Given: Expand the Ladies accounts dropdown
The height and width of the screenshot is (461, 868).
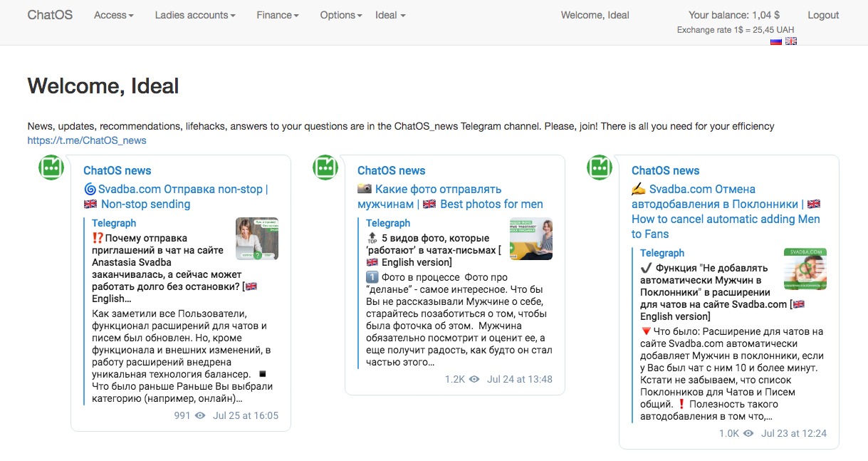Looking at the screenshot, I should tap(195, 15).
